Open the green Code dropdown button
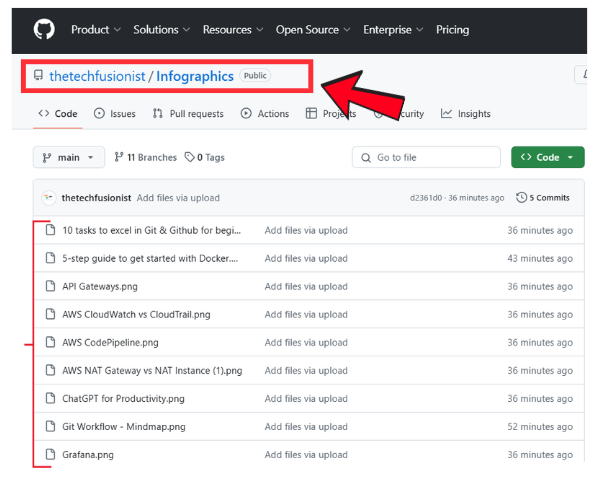The height and width of the screenshot is (492, 601). (548, 157)
